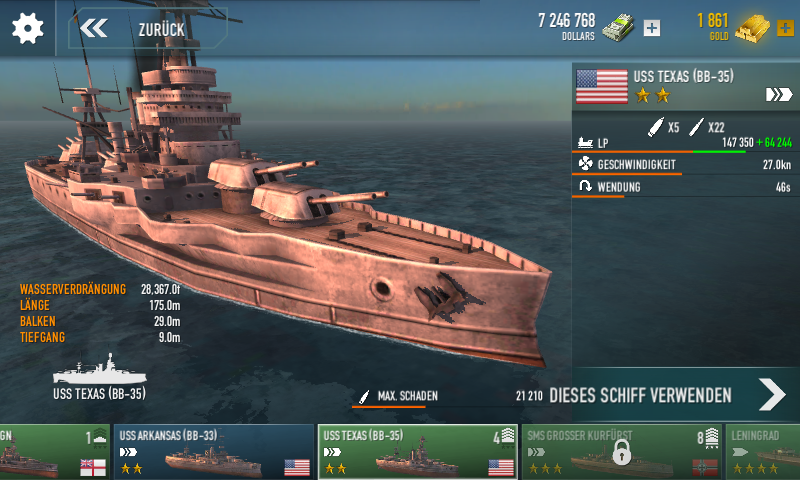Open the Wendung turning stat row
The width and height of the screenshot is (800, 480).
(685, 187)
